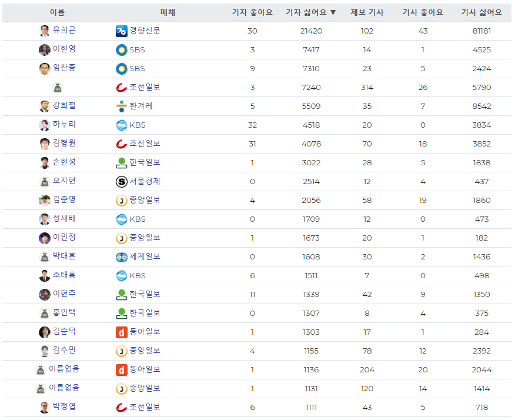Toggle sort order on 기자 싫어요 column
The width and height of the screenshot is (515, 420).
(x=310, y=12)
